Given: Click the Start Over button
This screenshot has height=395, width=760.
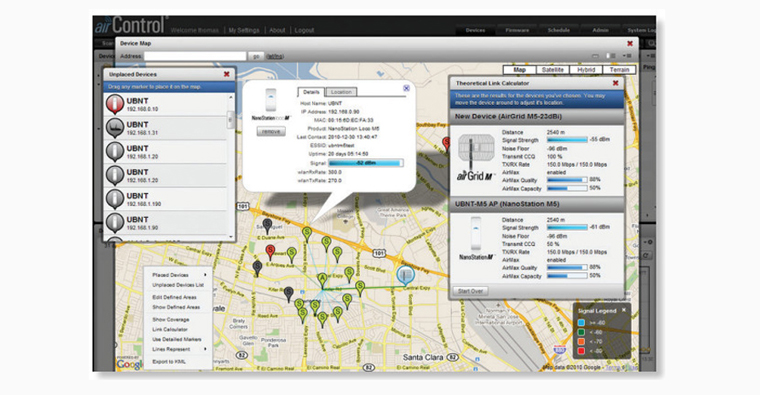Looking at the screenshot, I should 470,291.
